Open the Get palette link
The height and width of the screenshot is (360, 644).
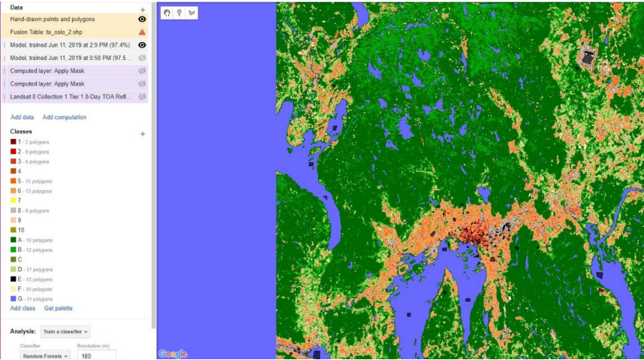tap(59, 308)
